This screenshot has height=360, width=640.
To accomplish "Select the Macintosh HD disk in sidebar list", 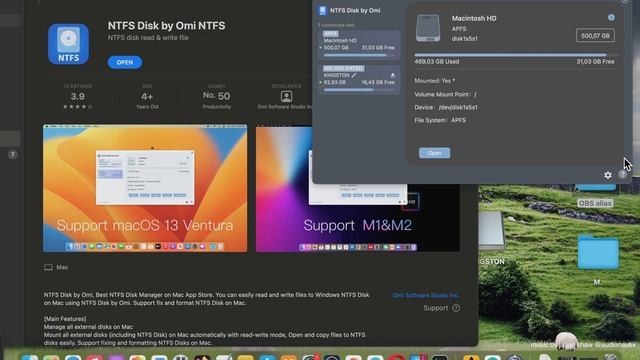I will click(x=359, y=44).
